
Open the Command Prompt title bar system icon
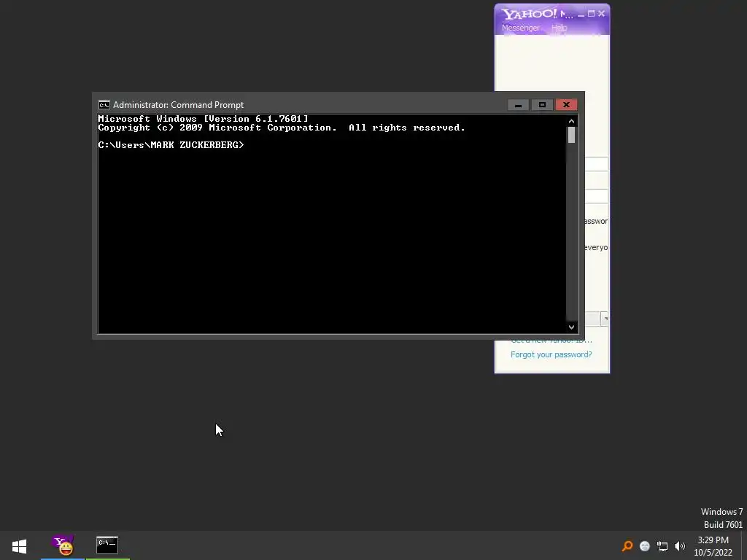point(104,105)
